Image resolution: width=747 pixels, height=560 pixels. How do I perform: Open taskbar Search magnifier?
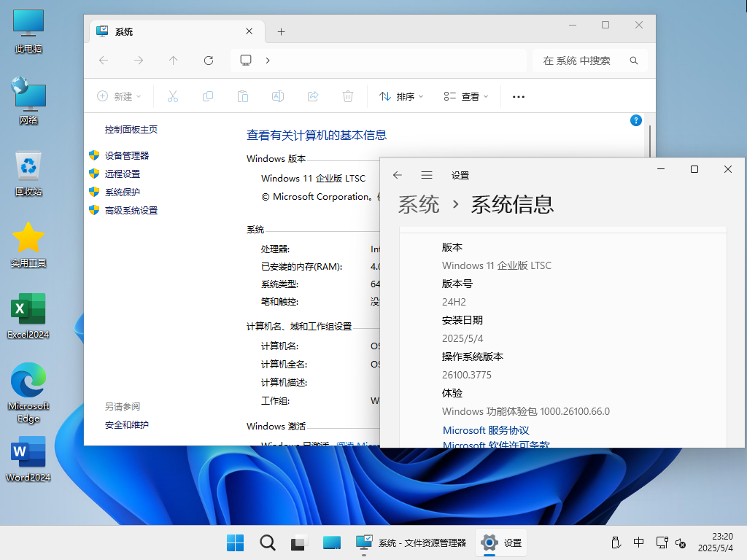coord(267,542)
